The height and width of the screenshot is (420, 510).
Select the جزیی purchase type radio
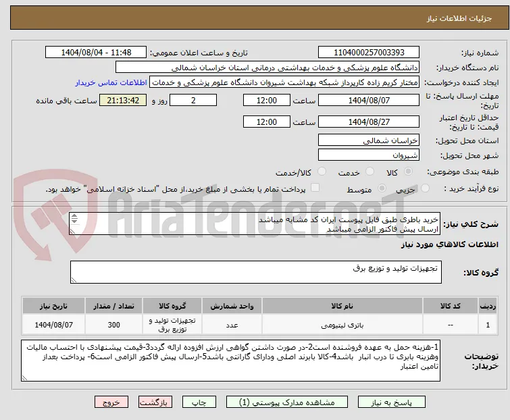[x=425, y=188]
